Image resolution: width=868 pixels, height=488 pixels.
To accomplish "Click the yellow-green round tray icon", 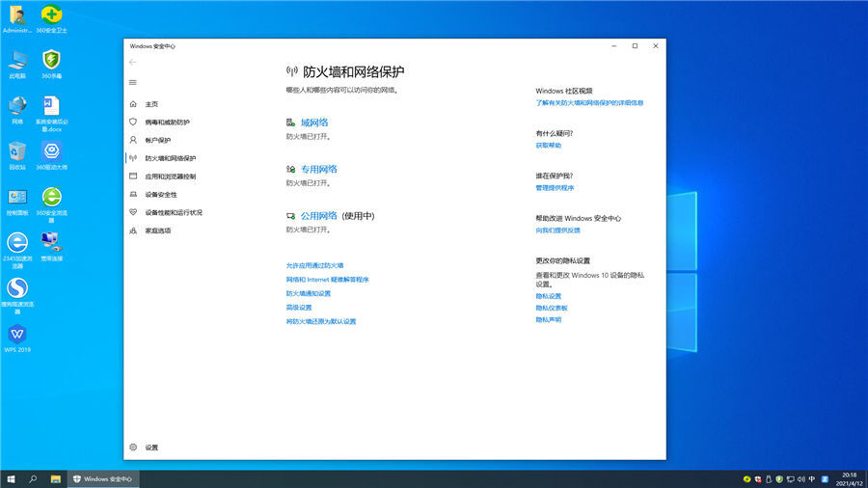I will [x=746, y=479].
